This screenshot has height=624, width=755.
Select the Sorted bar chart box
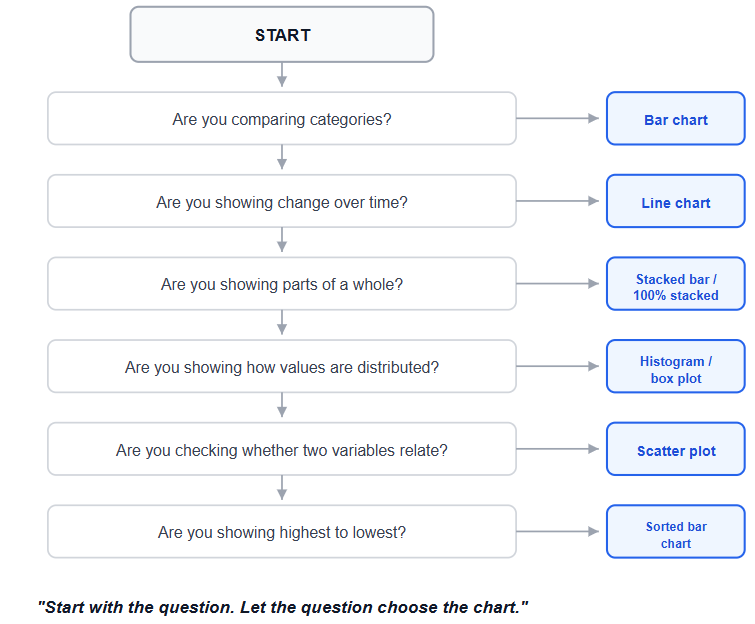[676, 532]
